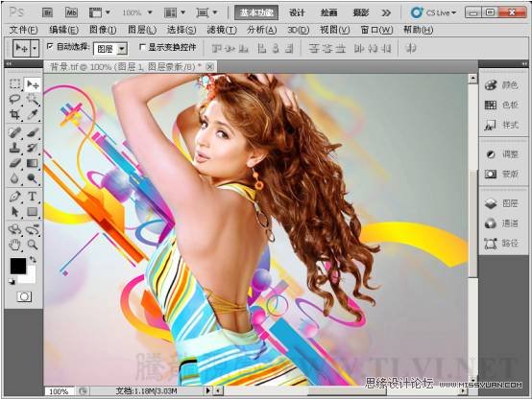Open the 滤镜(T) menu
This screenshot has width=532, height=399.
pyautogui.click(x=222, y=30)
